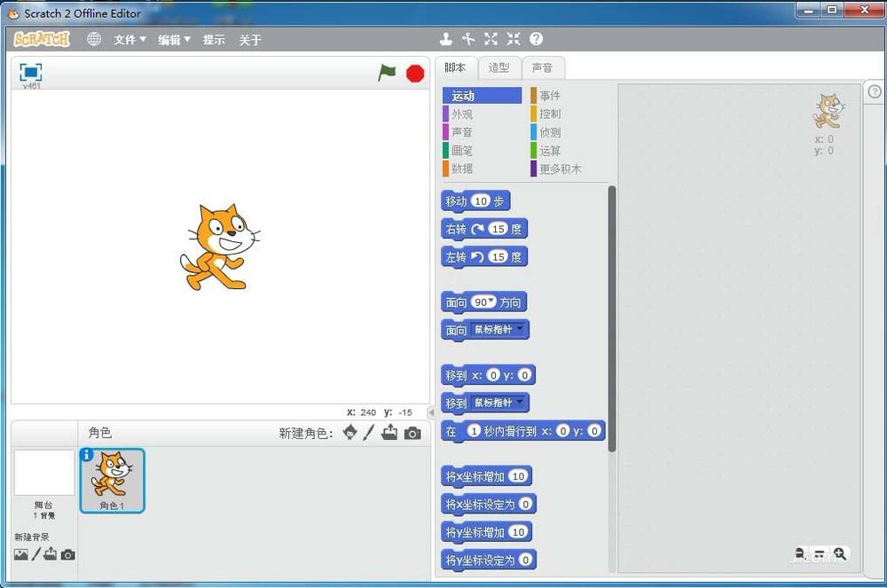Click the red stop button

tap(414, 73)
